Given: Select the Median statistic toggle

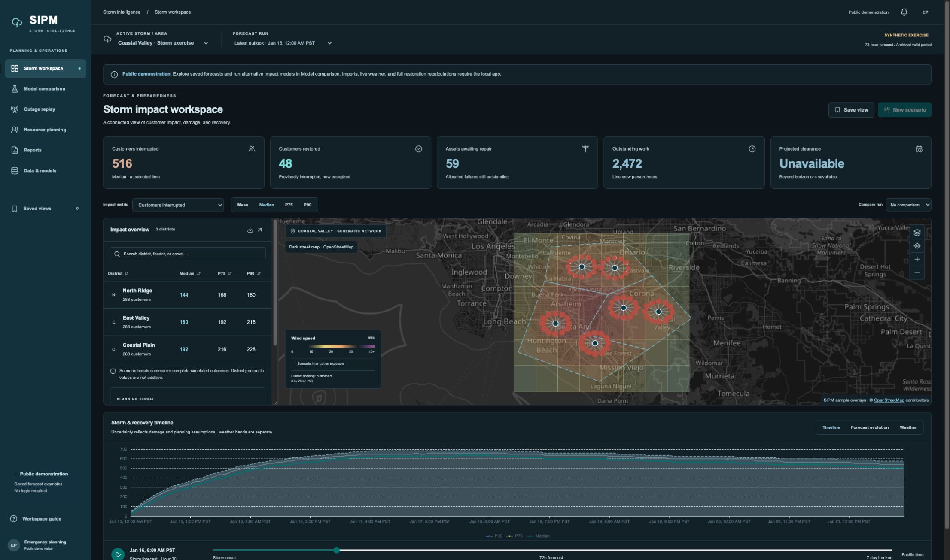Looking at the screenshot, I should (x=266, y=205).
